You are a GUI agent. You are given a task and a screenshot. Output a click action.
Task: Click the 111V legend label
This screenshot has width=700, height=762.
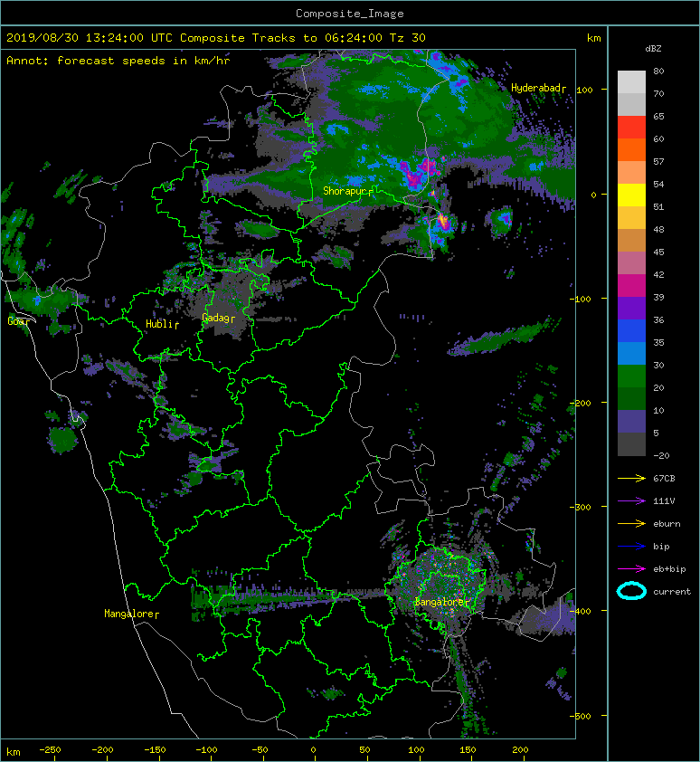click(x=664, y=501)
